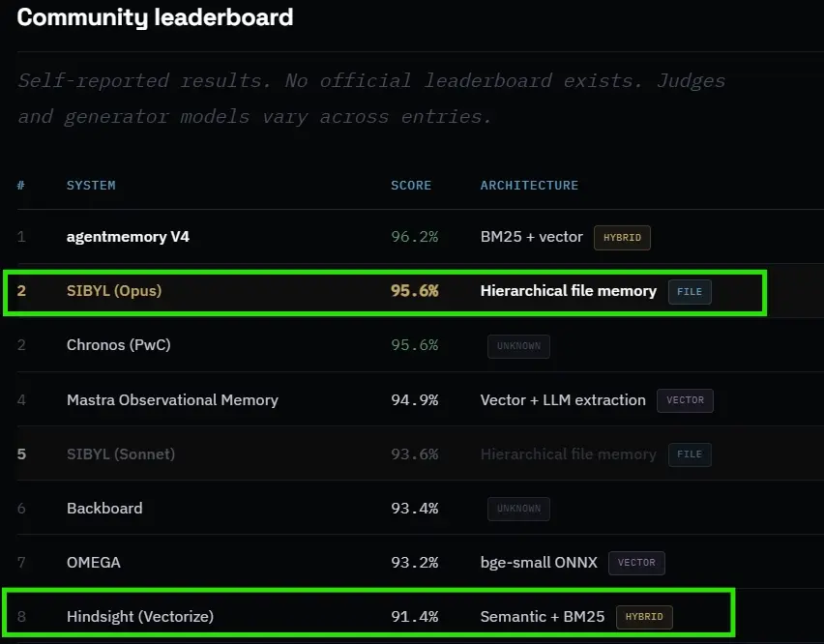Click the 93.2% score value

(x=415, y=563)
